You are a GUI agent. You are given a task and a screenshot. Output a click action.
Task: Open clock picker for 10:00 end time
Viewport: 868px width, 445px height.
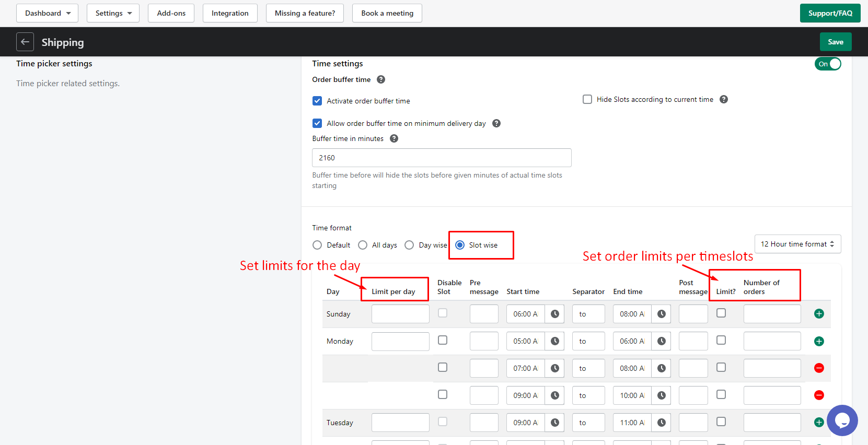662,395
